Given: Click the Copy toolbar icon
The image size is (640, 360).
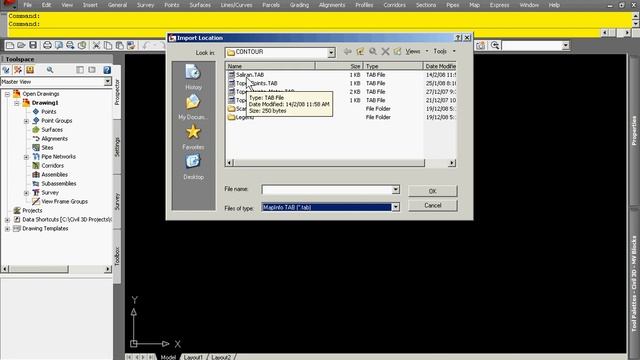Looking at the screenshot, I should click(x=108, y=45).
